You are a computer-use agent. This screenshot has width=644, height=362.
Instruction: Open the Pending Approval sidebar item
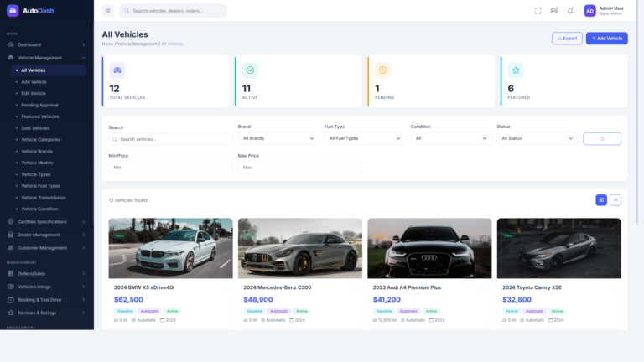click(49, 105)
